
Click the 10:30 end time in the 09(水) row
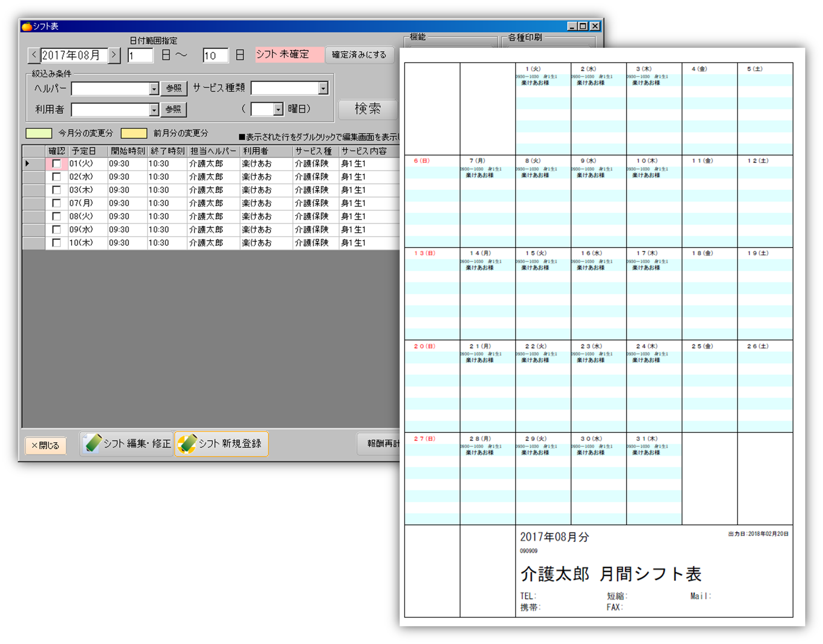coord(167,230)
